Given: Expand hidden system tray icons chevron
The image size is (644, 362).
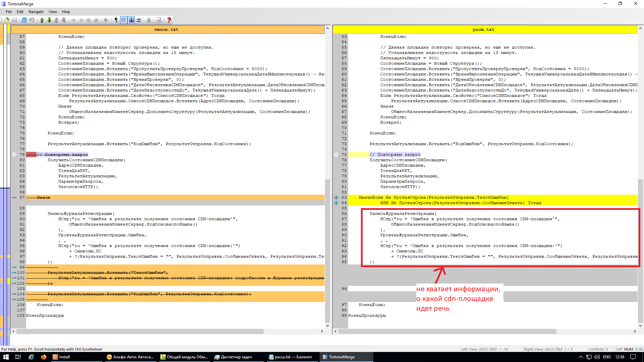Looking at the screenshot, I should click(x=581, y=357).
